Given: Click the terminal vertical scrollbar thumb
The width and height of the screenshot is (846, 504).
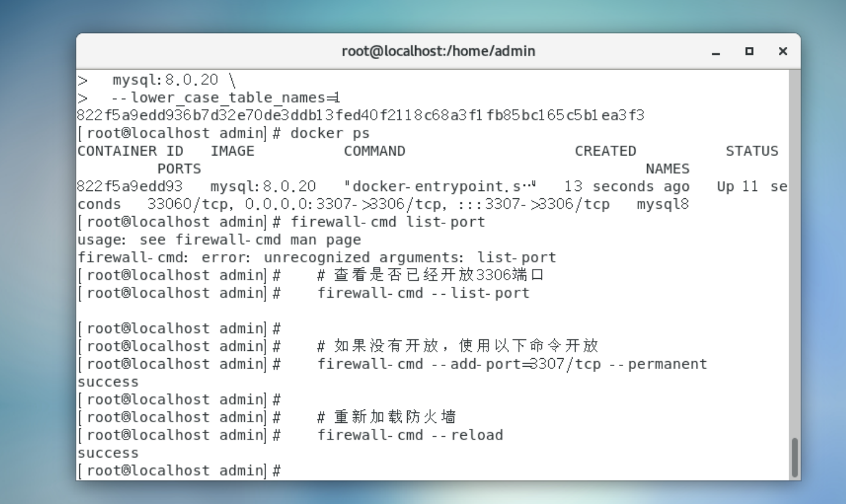Looking at the screenshot, I should point(794,456).
